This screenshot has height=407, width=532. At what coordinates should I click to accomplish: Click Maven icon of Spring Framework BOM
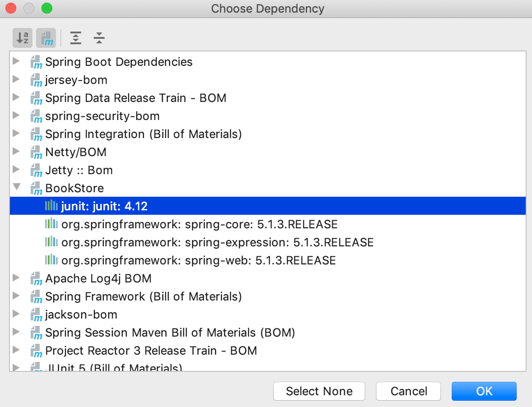[x=36, y=297]
